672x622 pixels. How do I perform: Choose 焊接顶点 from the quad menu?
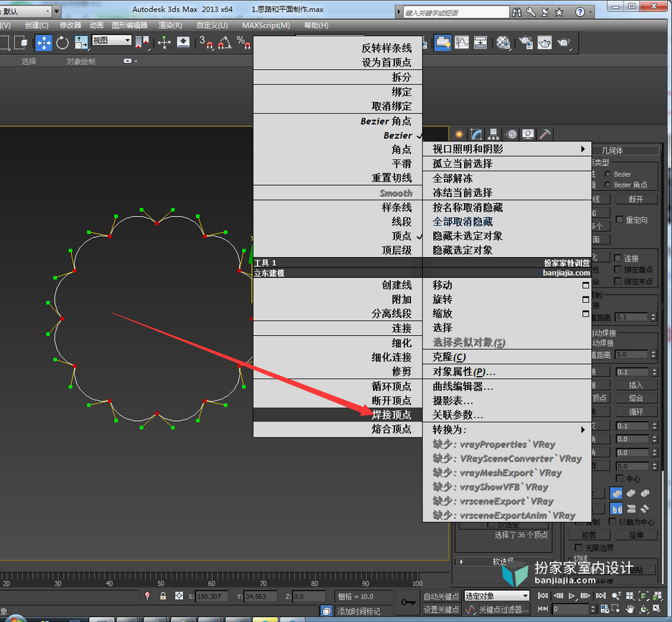tap(338, 415)
